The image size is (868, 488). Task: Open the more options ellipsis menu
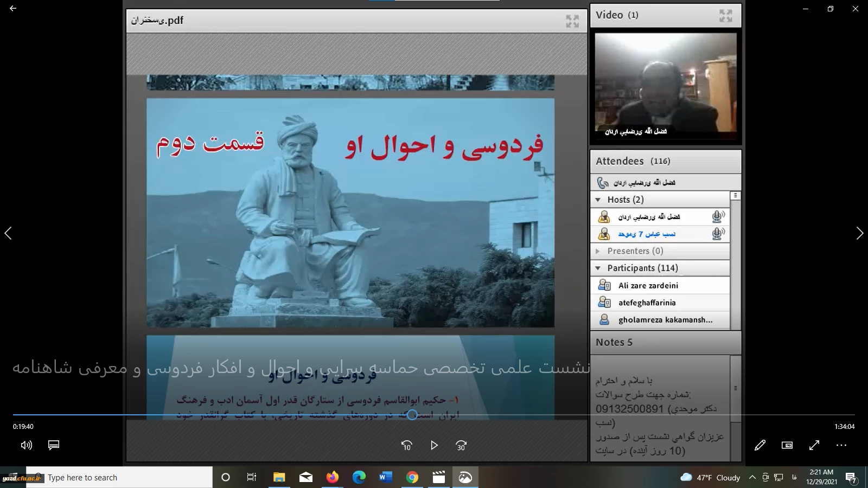pos(841,445)
